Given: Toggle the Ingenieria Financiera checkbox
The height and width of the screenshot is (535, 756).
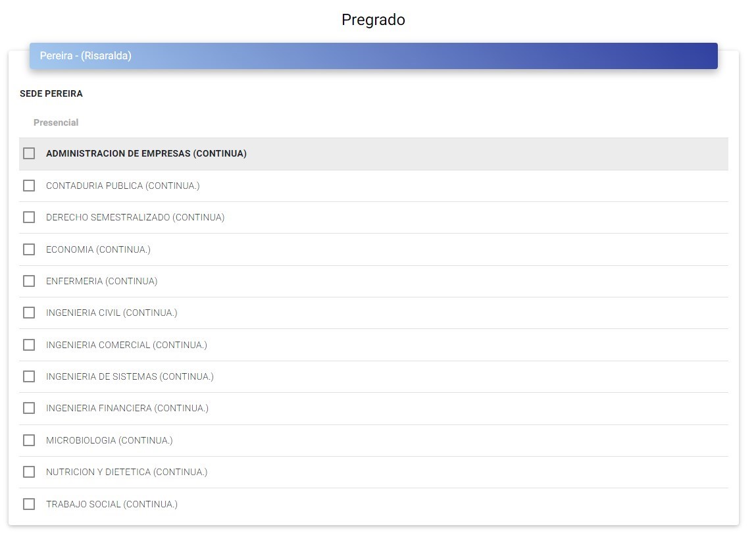Looking at the screenshot, I should pos(29,408).
